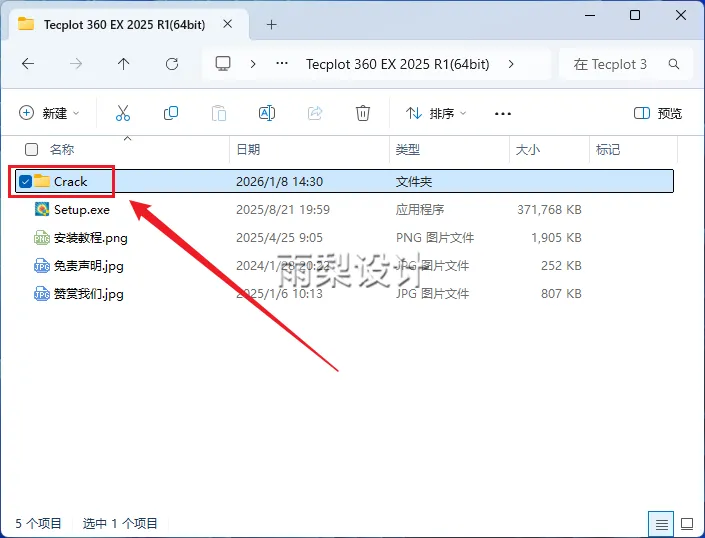Sort by the 类型 column header
The width and height of the screenshot is (705, 538).
[x=408, y=149]
